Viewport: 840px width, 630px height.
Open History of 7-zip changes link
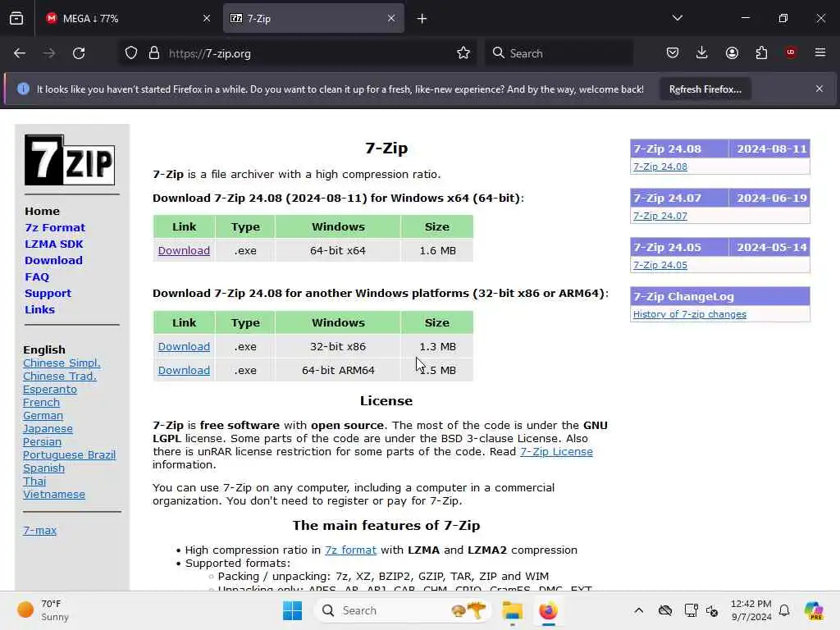pyautogui.click(x=689, y=314)
